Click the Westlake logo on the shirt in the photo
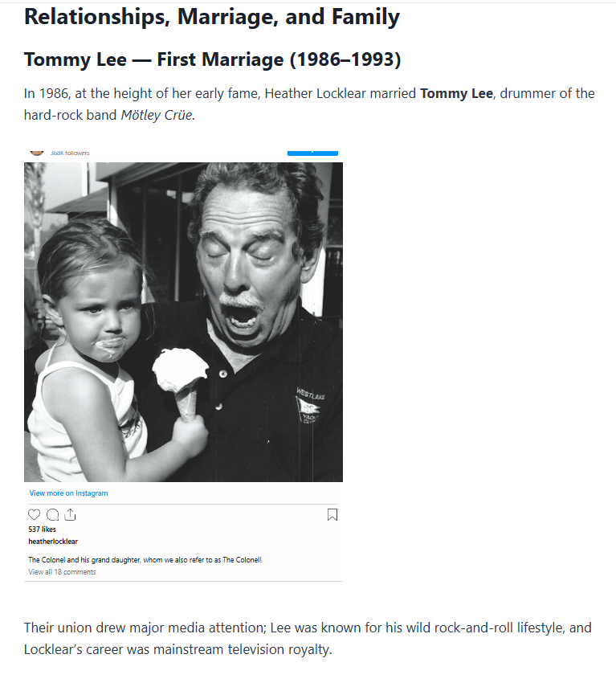 309,405
